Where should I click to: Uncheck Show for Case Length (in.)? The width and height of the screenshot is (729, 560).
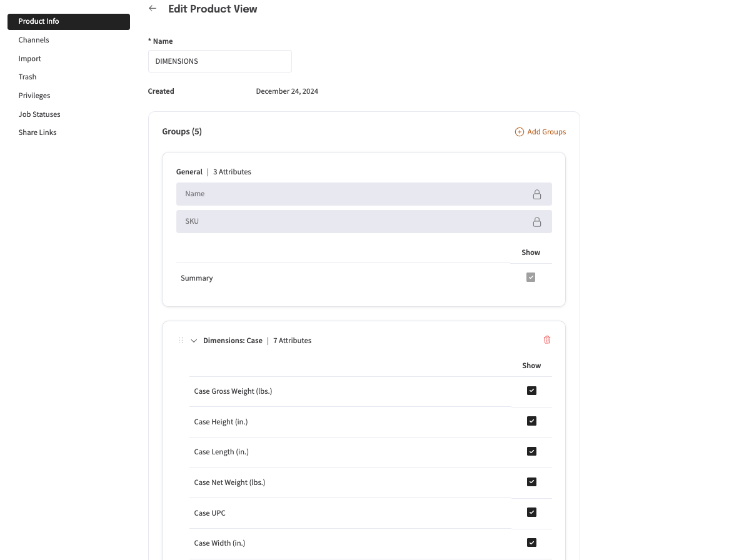[x=531, y=451]
